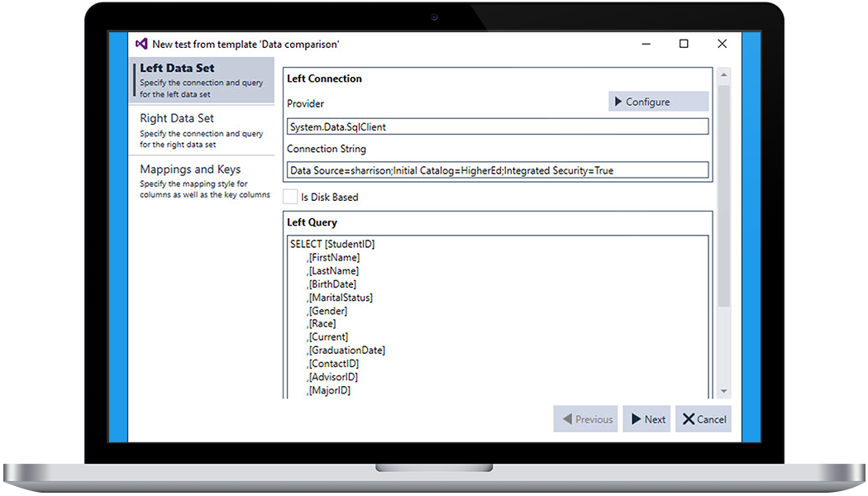The image size is (868, 496).
Task: Select the ',[ContactID]' query line
Action: [332, 363]
